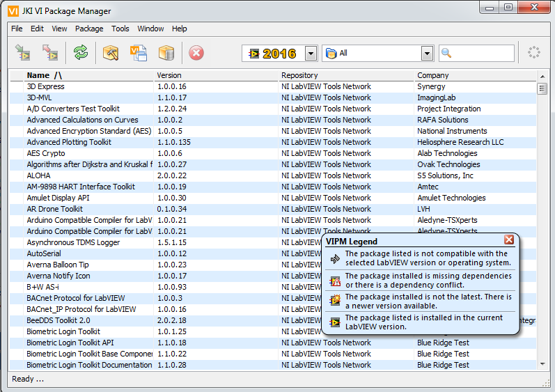Select Algorithms after Dijkstra and Kruskal

click(272, 164)
